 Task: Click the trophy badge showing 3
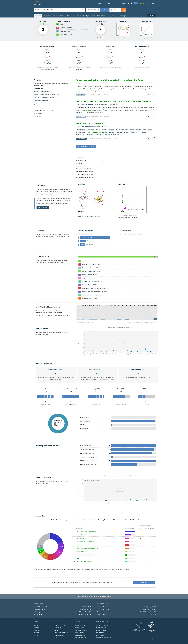(x=136, y=3)
